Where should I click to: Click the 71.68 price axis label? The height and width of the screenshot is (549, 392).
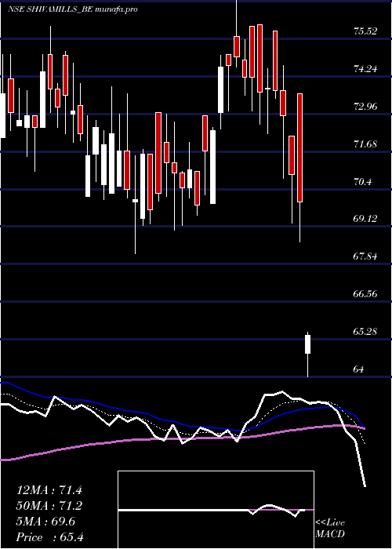point(365,144)
